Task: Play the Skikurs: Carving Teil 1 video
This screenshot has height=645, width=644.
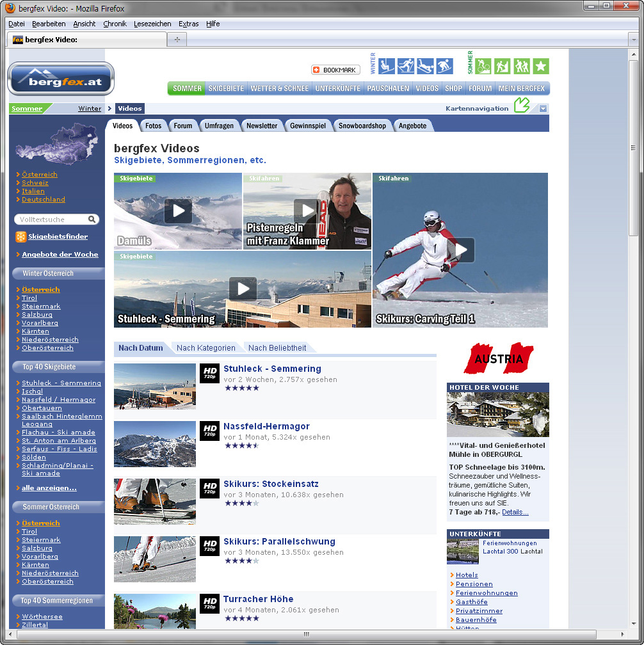Action: pyautogui.click(x=460, y=250)
